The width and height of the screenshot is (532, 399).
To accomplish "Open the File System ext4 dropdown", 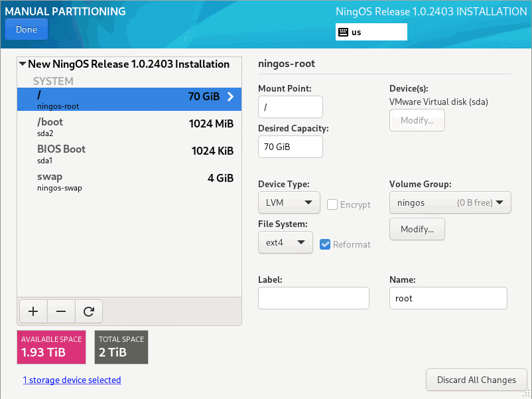I will click(285, 242).
